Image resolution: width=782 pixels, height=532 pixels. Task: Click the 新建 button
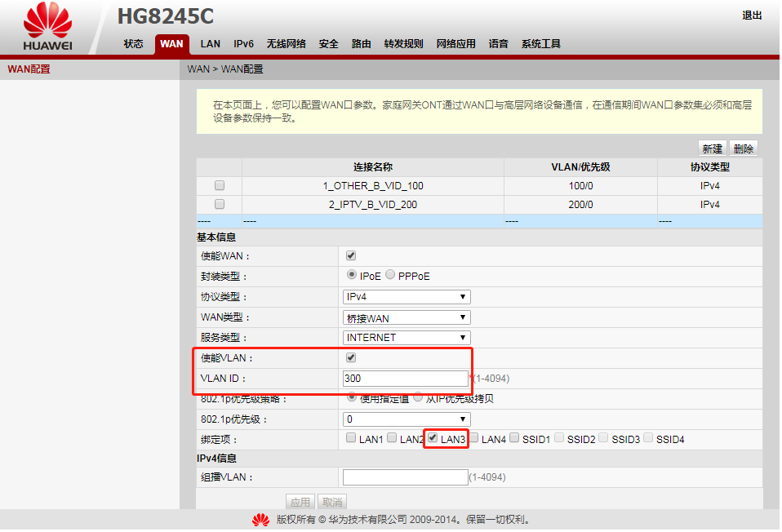click(712, 149)
